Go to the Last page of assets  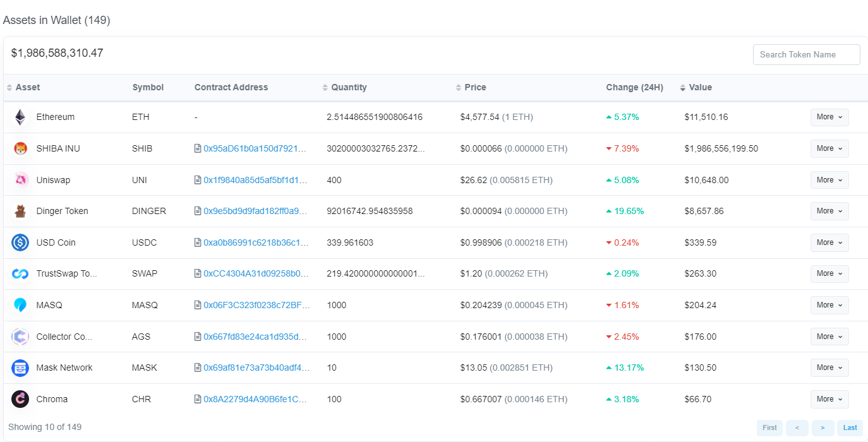pyautogui.click(x=850, y=427)
